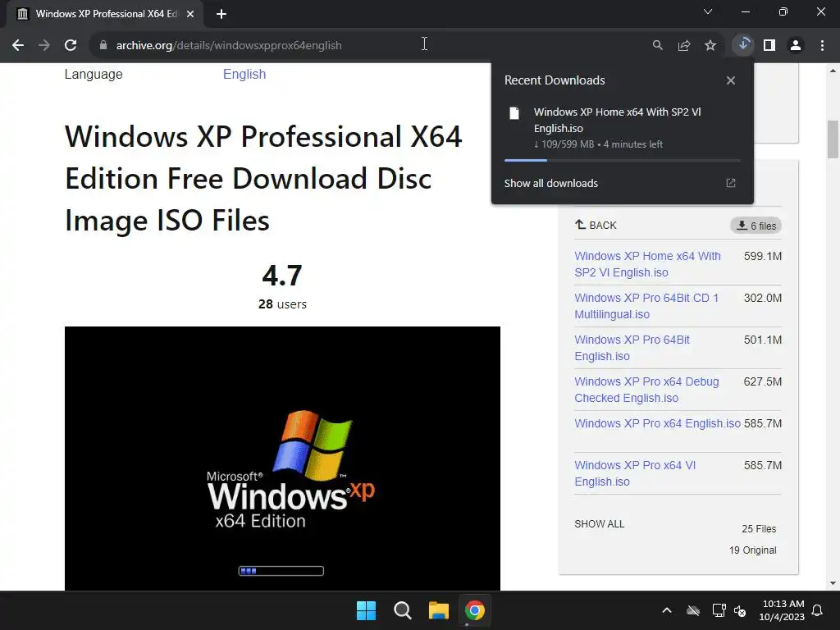Click the 599.1M file size
Image resolution: width=840 pixels, height=630 pixels.
762,256
